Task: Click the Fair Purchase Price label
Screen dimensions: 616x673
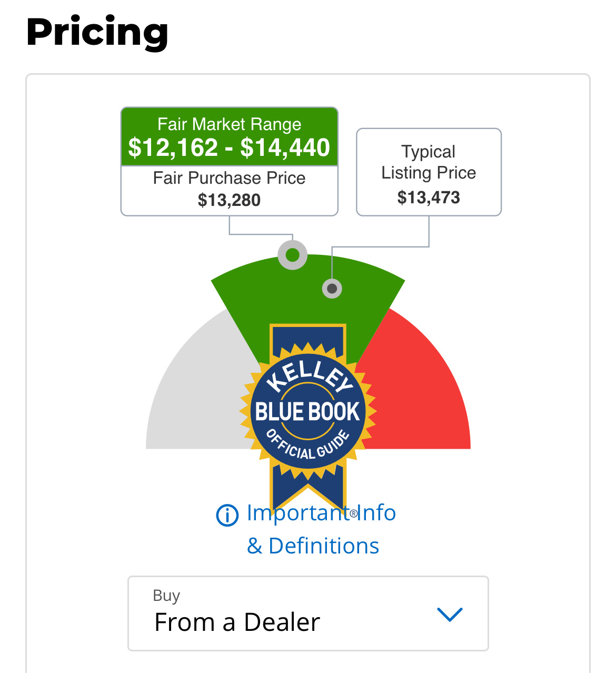Action: (x=230, y=178)
